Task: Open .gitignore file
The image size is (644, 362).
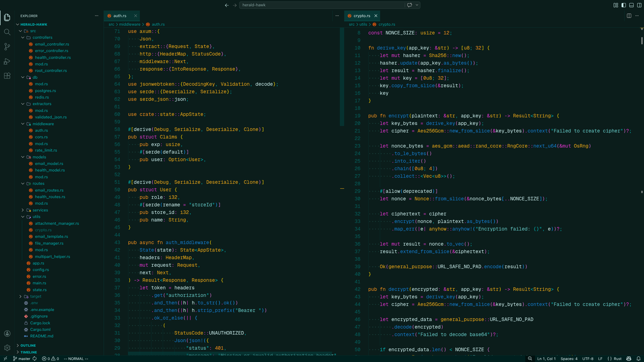Action: [39, 316]
